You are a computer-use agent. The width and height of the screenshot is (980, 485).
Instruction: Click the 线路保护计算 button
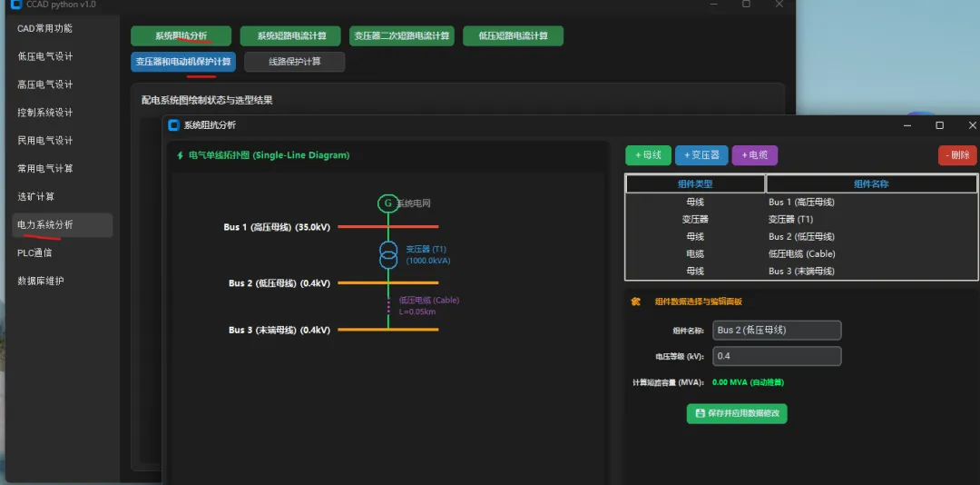pyautogui.click(x=294, y=62)
